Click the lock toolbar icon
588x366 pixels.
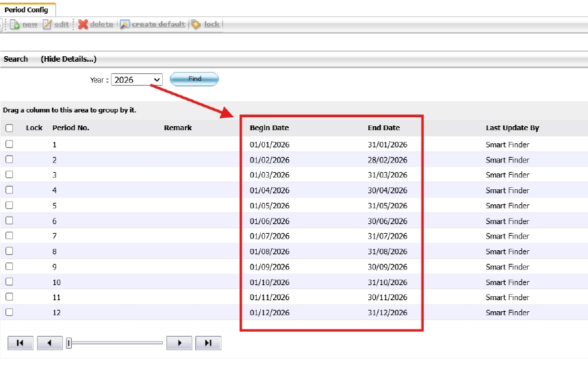196,25
